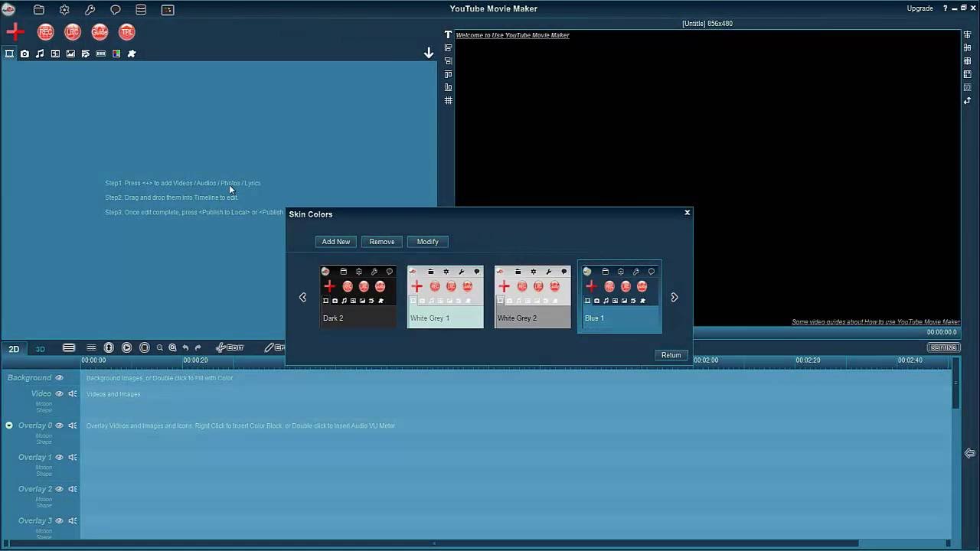Viewport: 980px width, 551px height.
Task: Select the White Grey 1 skin thumbnail
Action: [446, 297]
